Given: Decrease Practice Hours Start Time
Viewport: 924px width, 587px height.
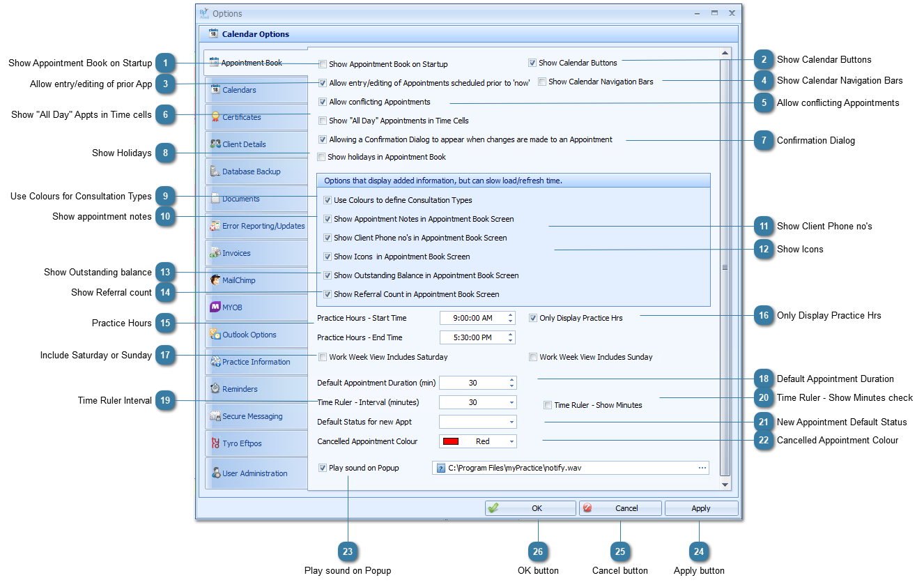Looking at the screenshot, I should click(x=511, y=321).
